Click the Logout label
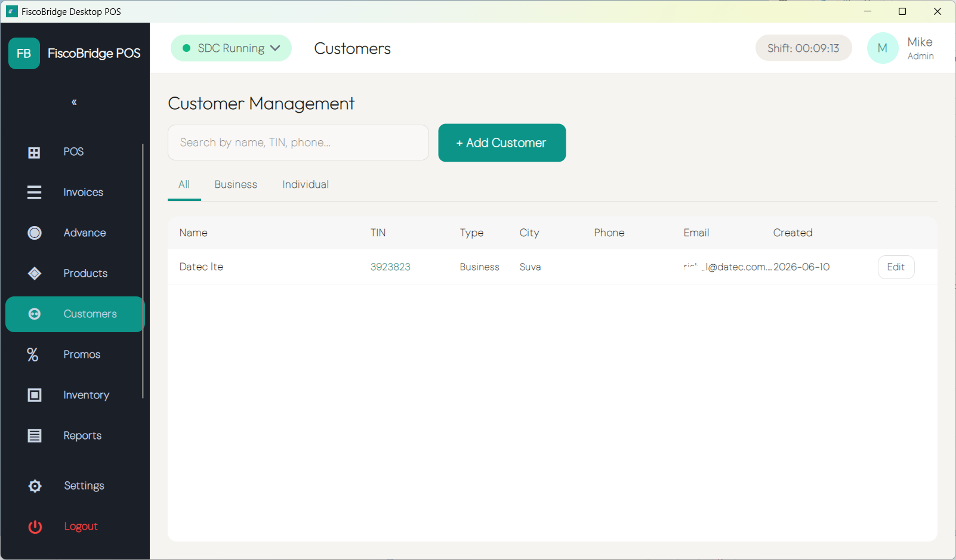The image size is (956, 560). pos(81,526)
